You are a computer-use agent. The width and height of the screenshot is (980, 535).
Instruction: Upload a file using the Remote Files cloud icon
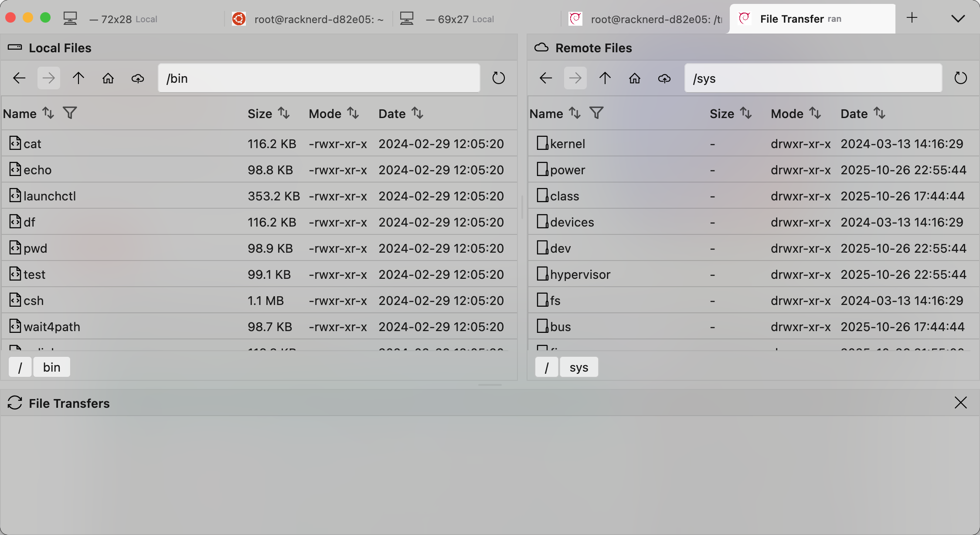(x=664, y=78)
